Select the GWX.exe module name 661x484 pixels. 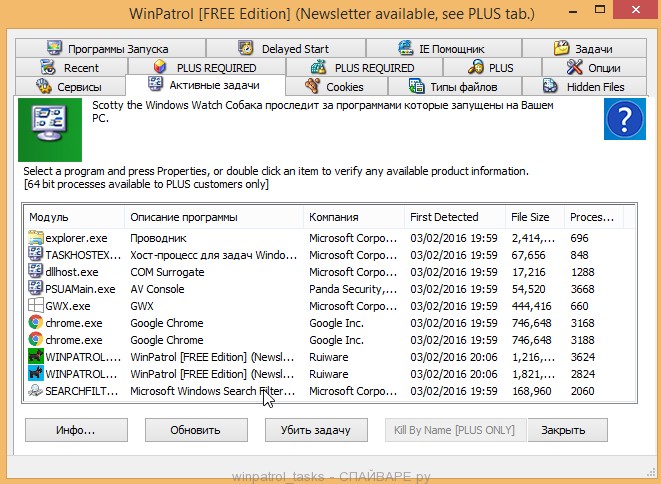67,306
